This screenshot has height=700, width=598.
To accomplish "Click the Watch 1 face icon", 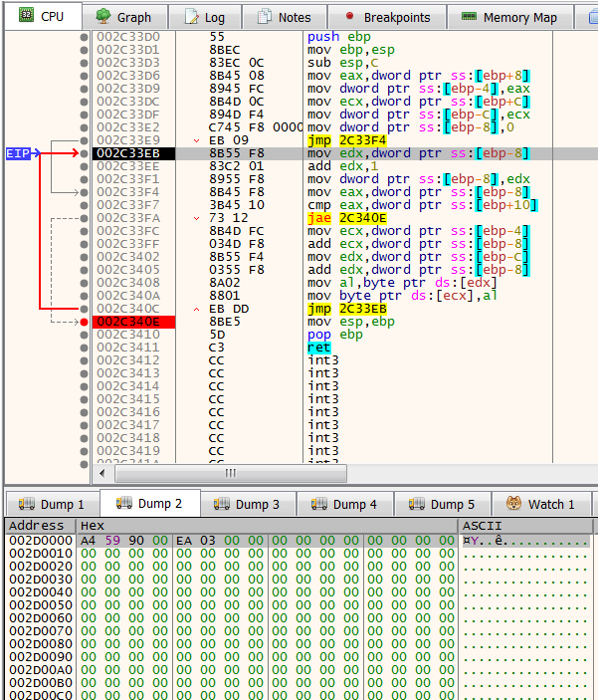I will (513, 503).
